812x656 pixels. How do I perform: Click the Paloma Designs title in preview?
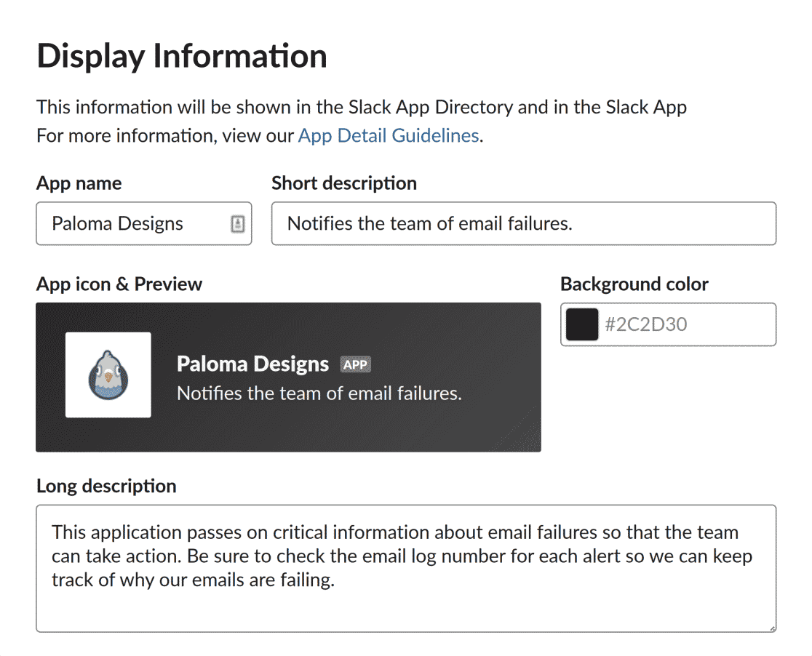[252, 364]
